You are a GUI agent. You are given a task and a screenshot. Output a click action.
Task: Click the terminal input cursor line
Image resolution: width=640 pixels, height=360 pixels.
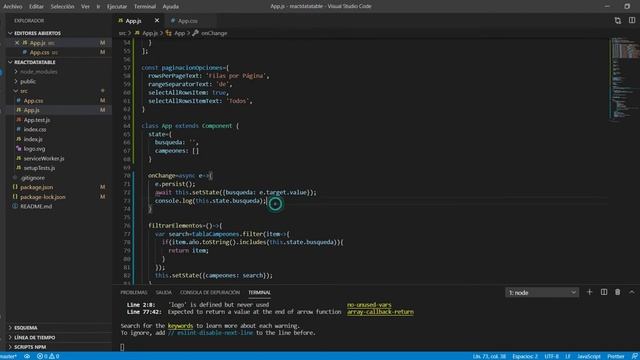[122, 347]
